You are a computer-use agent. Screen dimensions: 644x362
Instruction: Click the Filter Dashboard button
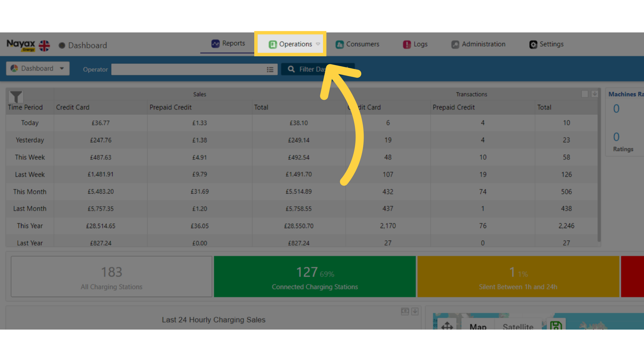tap(318, 69)
